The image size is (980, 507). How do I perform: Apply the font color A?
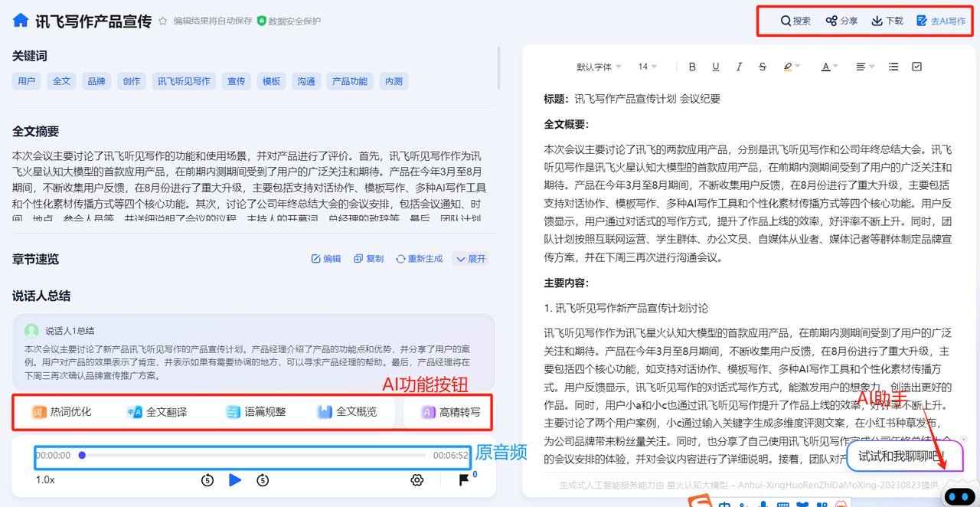click(x=825, y=67)
